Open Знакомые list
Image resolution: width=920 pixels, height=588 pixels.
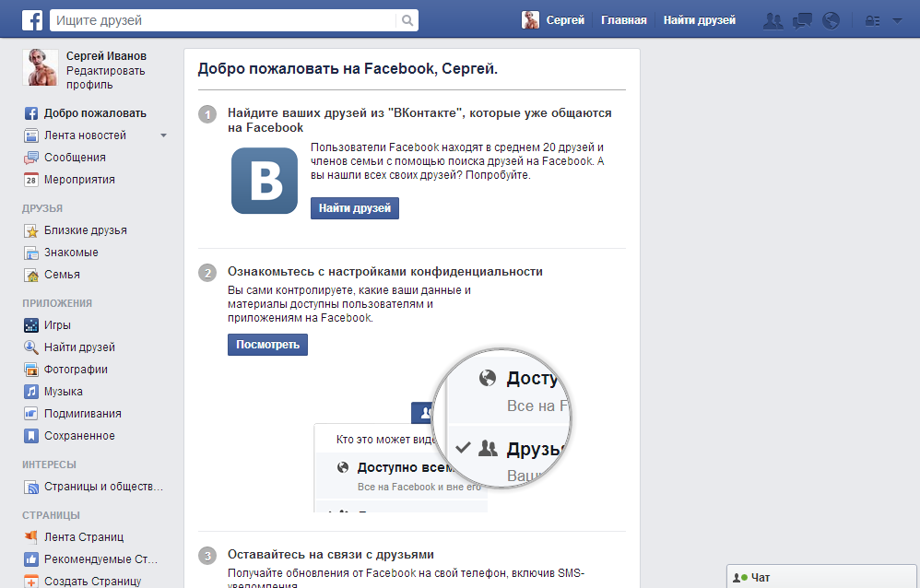coord(71,253)
